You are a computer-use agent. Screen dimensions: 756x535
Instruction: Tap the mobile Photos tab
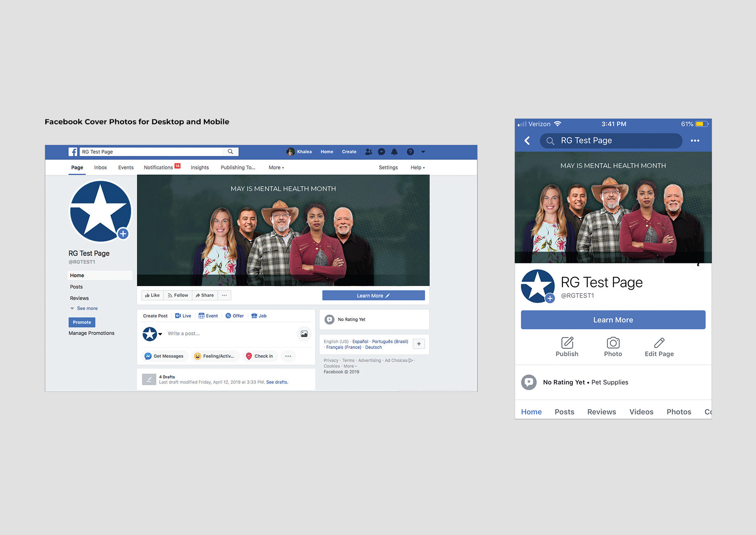679,412
